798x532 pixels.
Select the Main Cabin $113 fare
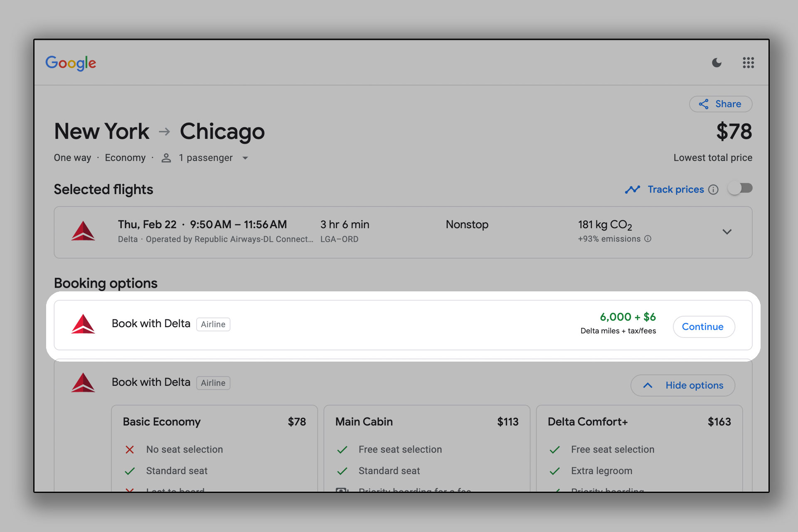coord(427,448)
